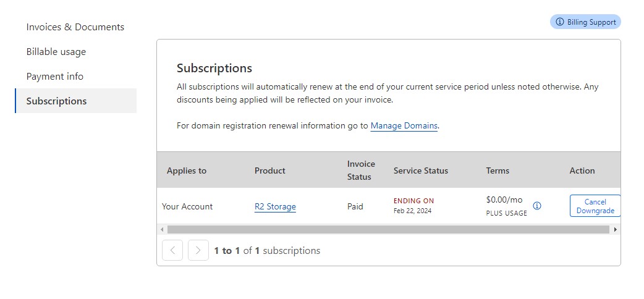
Task: Go to next subscriptions page arrow
Action: pyautogui.click(x=198, y=250)
